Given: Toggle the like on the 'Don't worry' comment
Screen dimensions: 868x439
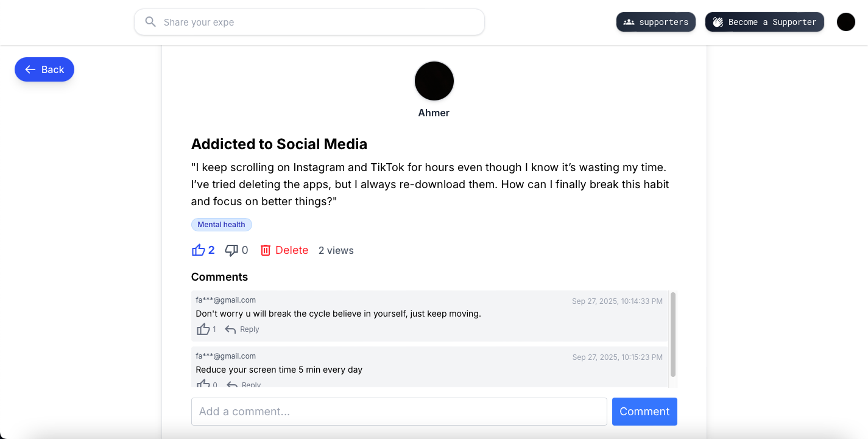Looking at the screenshot, I should coord(203,328).
